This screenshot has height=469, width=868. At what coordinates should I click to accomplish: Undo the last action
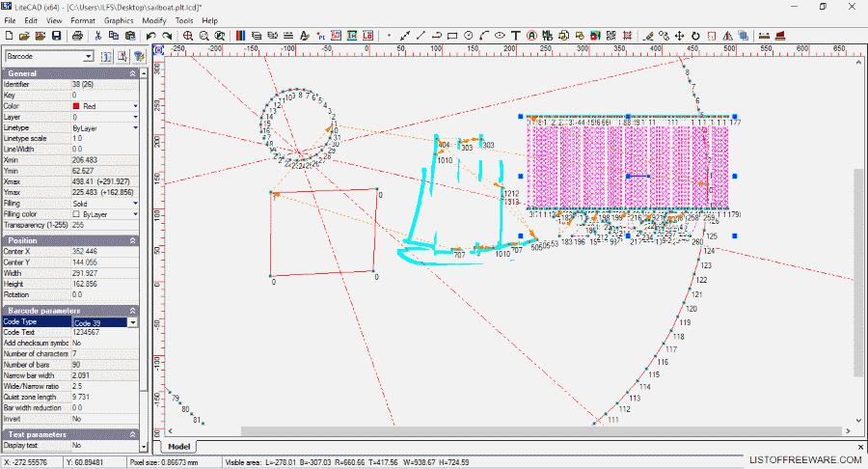click(150, 36)
